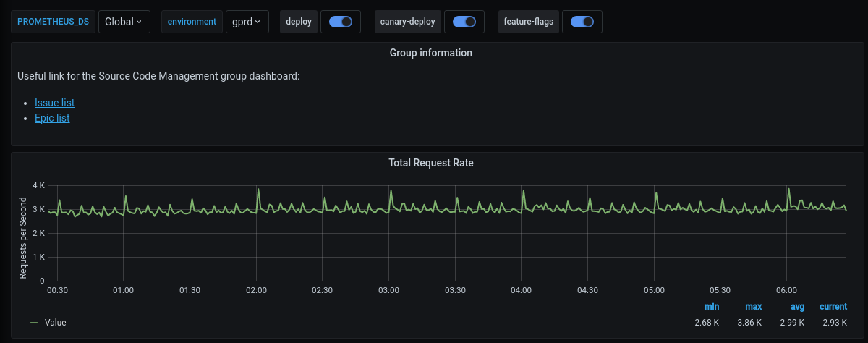Turn off the feature-flags switch

point(582,22)
